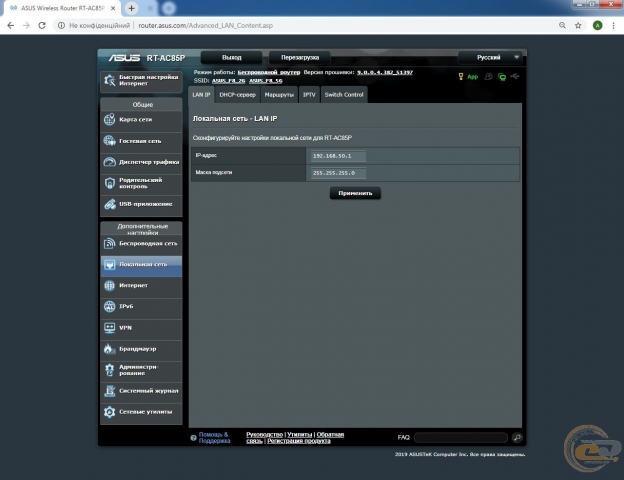Open Беспроводная сеть settings
624x480 pixels.
coord(141,243)
